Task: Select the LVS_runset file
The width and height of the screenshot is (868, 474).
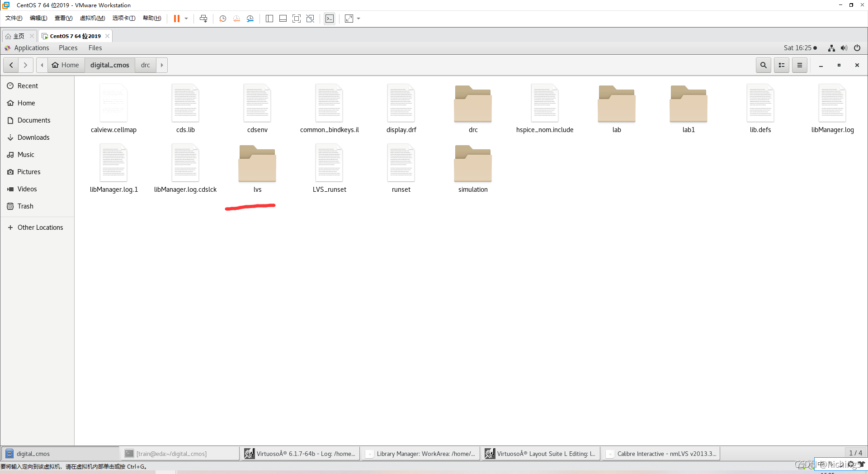Action: [x=329, y=164]
